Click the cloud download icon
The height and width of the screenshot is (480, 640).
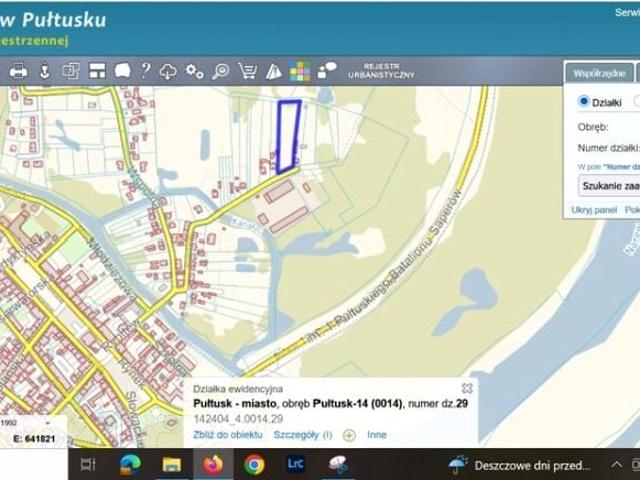tap(168, 71)
